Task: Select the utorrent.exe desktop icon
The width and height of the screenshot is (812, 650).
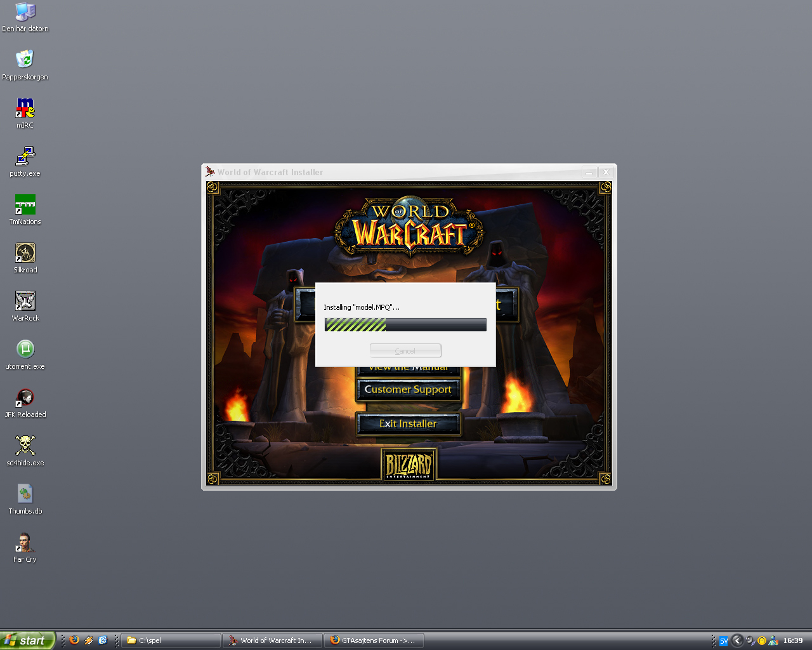Action: [x=25, y=355]
